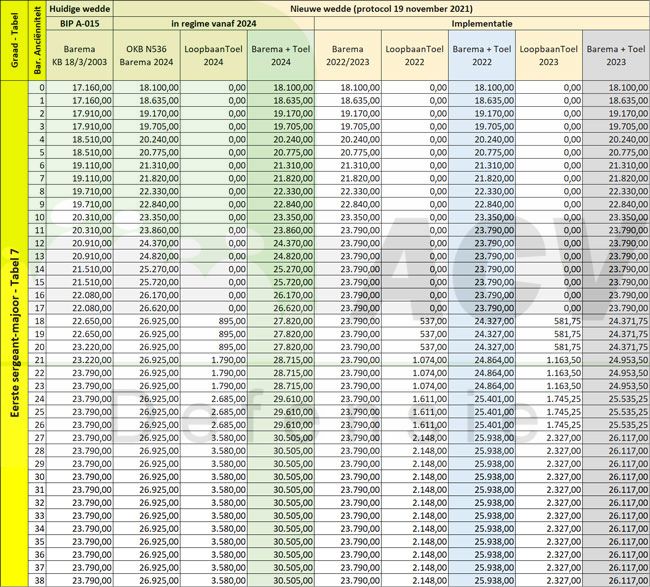Viewport: 650px width, 587px height.
Task: Select 19.710,00 in seniority row 8
Action: coord(80,192)
